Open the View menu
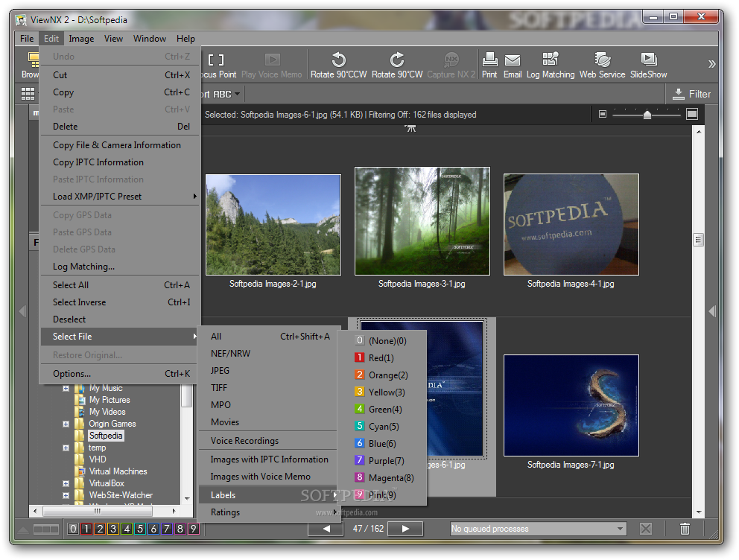 pyautogui.click(x=113, y=39)
